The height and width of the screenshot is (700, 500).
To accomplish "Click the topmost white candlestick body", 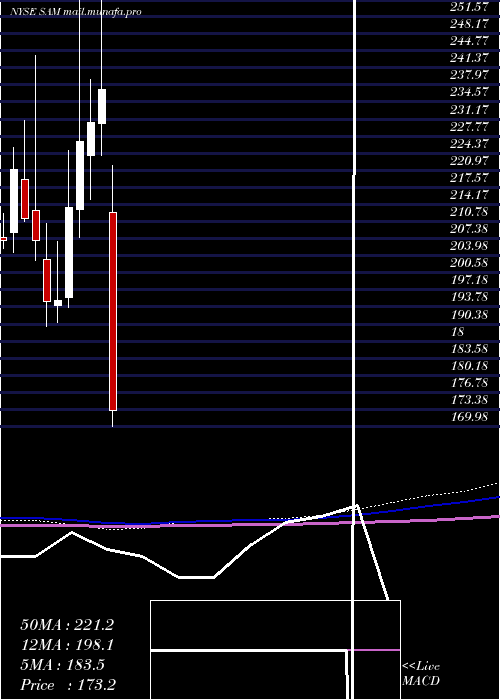I will [x=102, y=106].
